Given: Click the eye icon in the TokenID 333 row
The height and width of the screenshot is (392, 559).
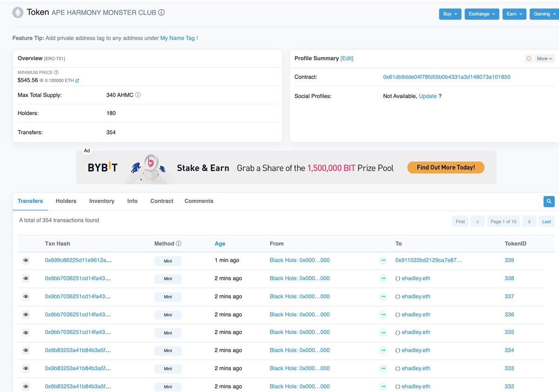Looking at the screenshot, I should pos(26,368).
